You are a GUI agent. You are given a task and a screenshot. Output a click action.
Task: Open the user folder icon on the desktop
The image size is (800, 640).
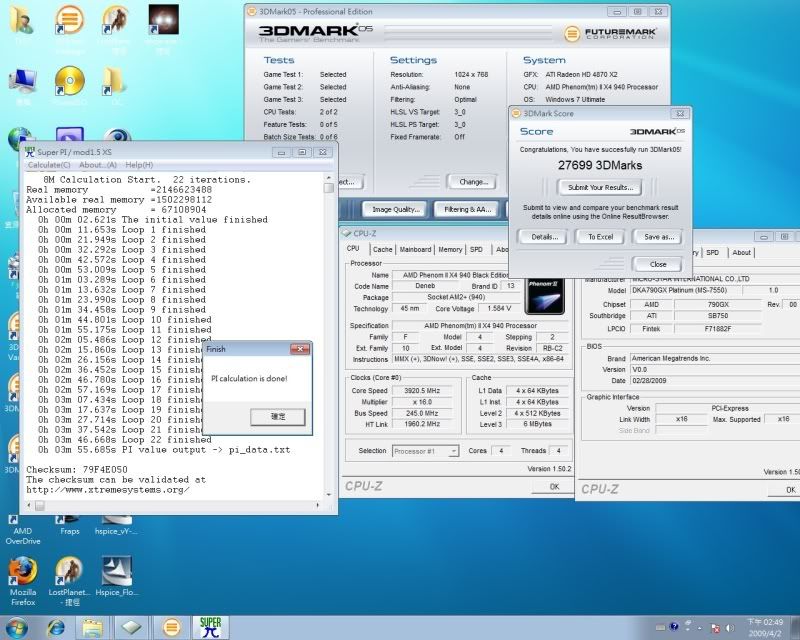[x=20, y=20]
